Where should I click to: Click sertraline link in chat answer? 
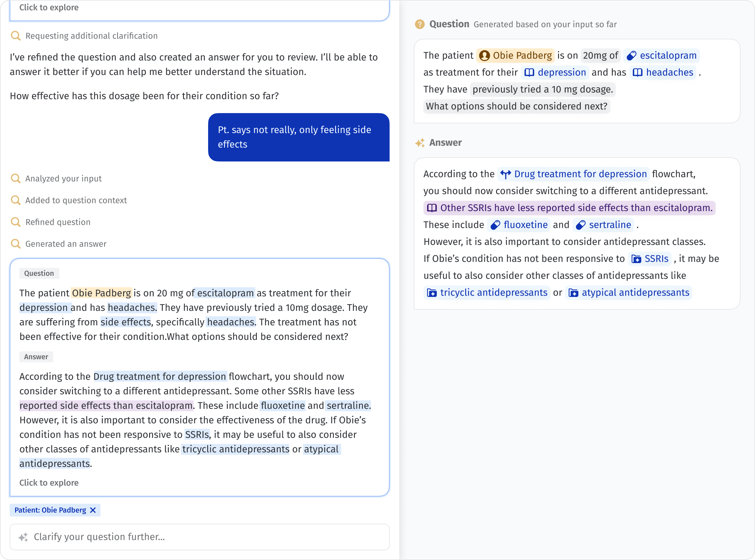[348, 406]
